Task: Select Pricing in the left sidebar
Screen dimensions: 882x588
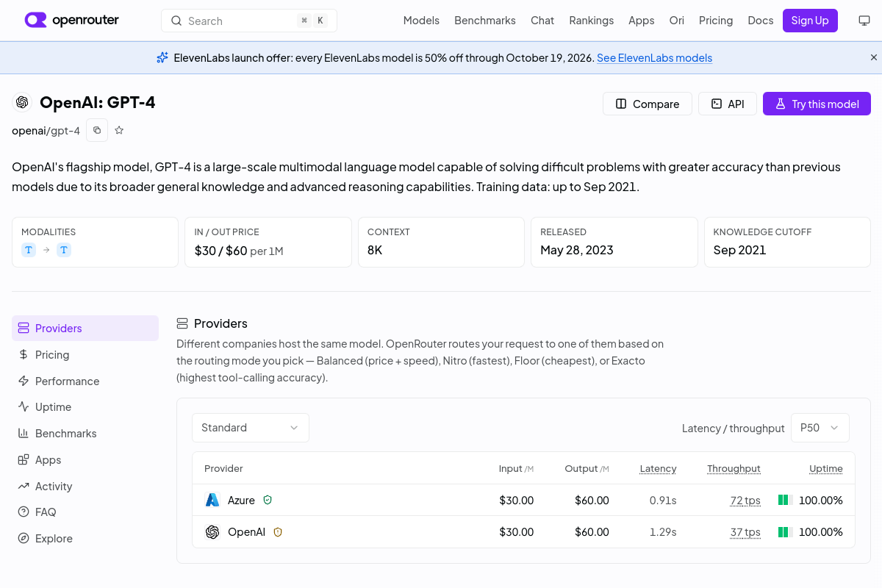Action: 85,354
